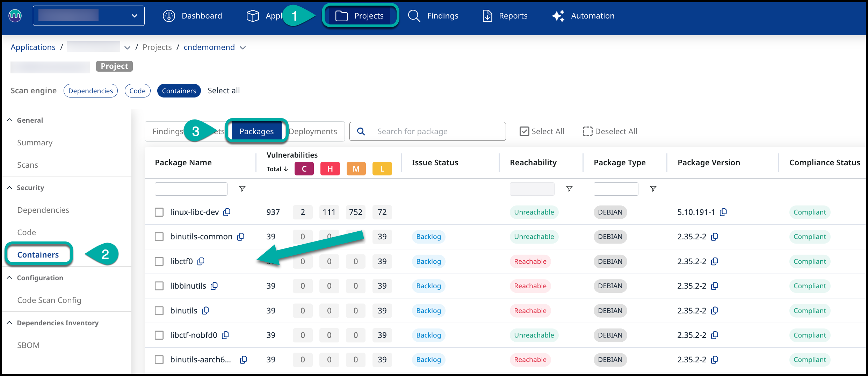Copy the binutils-common package name
The image size is (868, 376).
point(240,237)
